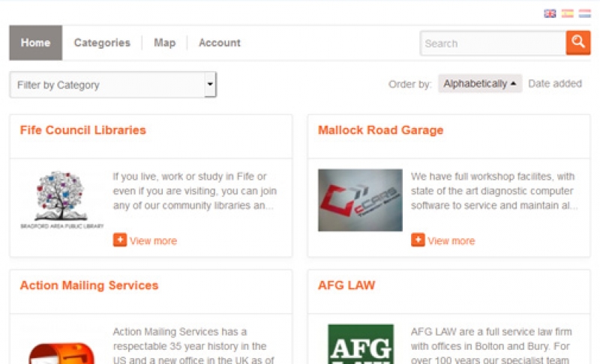
Task: Switch language with the UK flag
Action: 550,13
